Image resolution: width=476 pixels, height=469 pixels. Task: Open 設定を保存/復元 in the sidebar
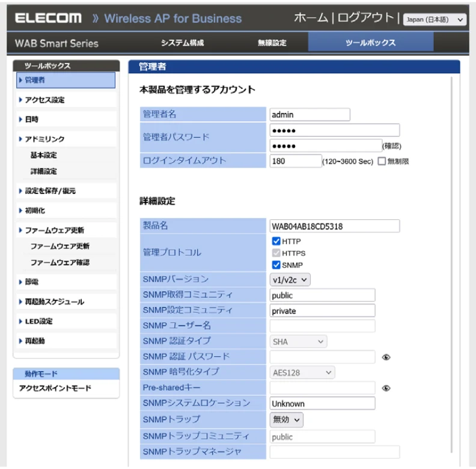(66, 191)
